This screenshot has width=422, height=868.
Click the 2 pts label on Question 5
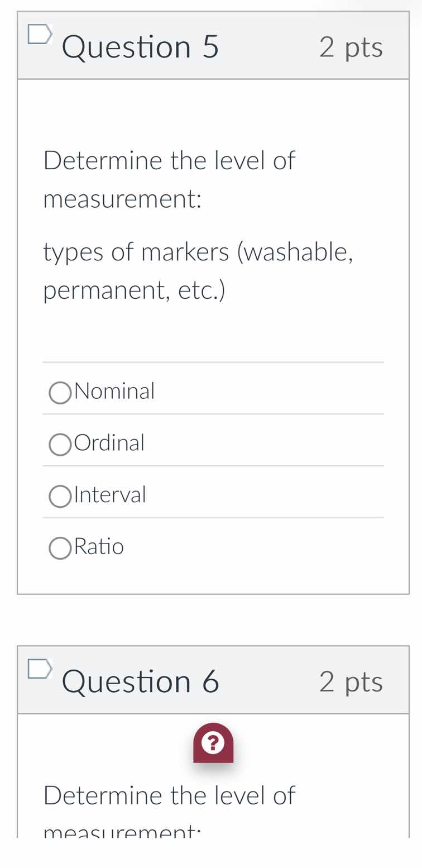tap(352, 47)
